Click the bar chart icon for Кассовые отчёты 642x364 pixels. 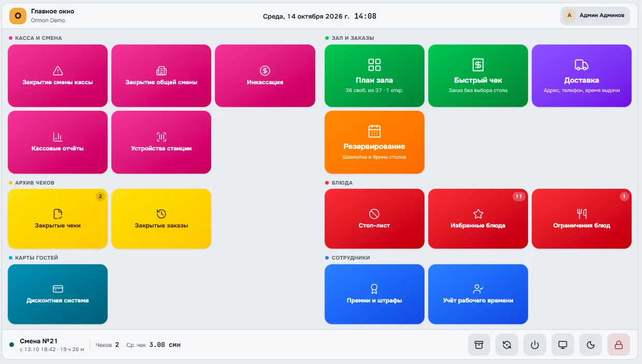(x=57, y=136)
